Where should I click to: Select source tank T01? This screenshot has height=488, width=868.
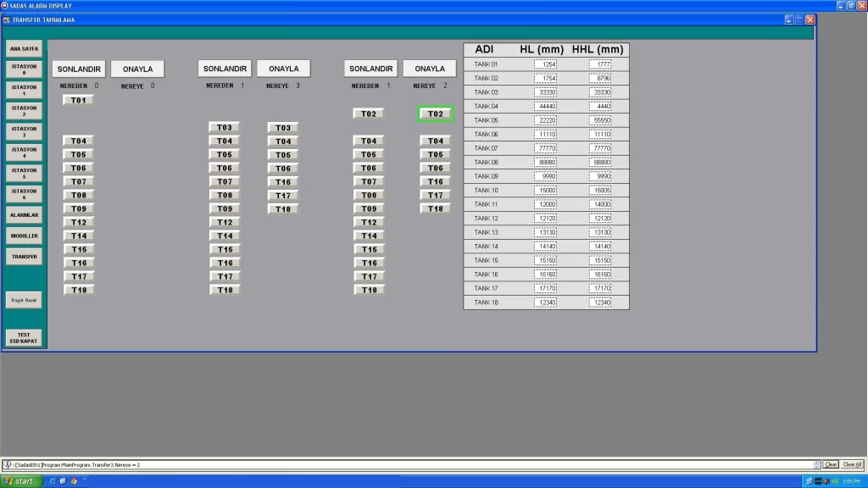click(x=79, y=100)
